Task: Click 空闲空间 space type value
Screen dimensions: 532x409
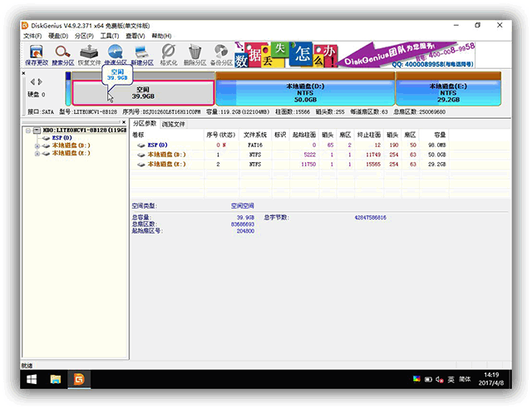Action: (242, 206)
